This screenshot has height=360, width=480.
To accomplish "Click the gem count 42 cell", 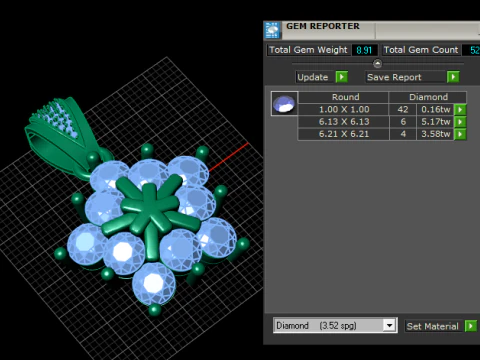I will pyautogui.click(x=403, y=109).
